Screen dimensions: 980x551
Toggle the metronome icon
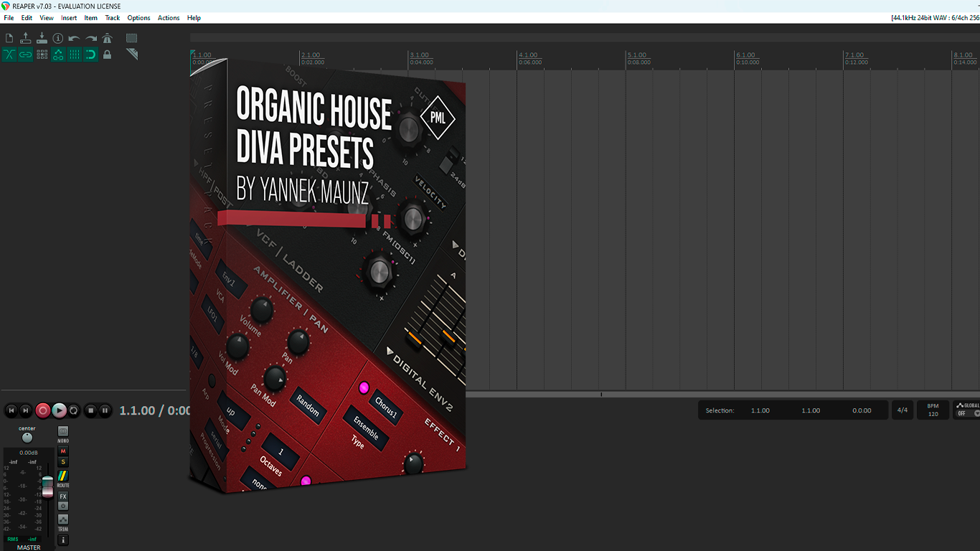pyautogui.click(x=108, y=38)
